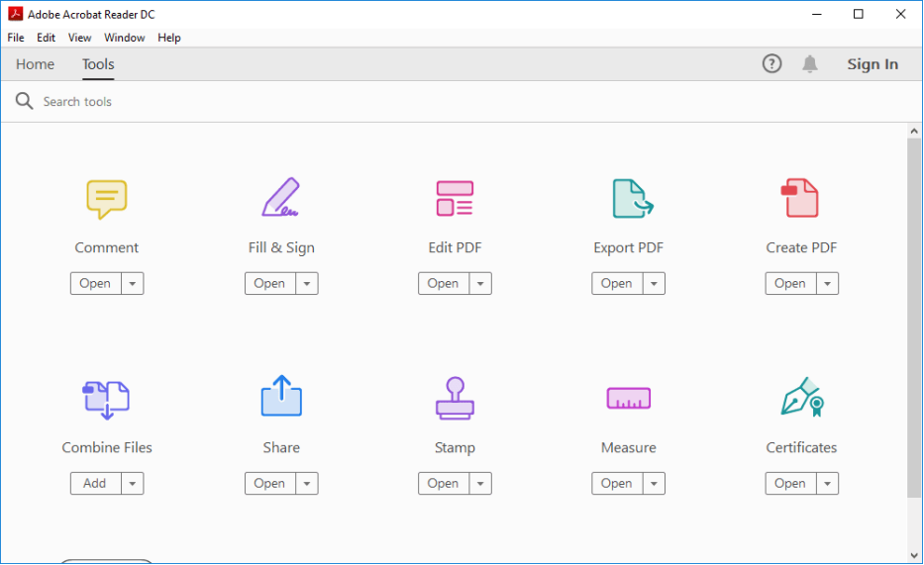The width and height of the screenshot is (924, 565).
Task: Select the Fill & Sign pen icon
Action: pos(281,198)
